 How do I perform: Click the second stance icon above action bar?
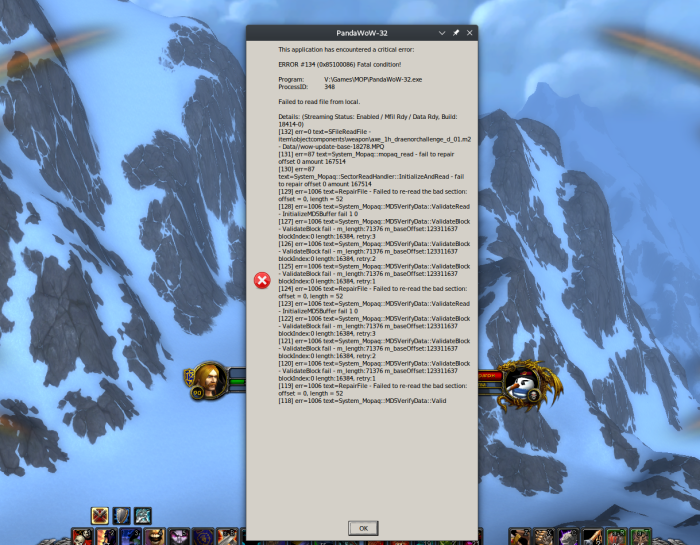pyautogui.click(x=121, y=515)
